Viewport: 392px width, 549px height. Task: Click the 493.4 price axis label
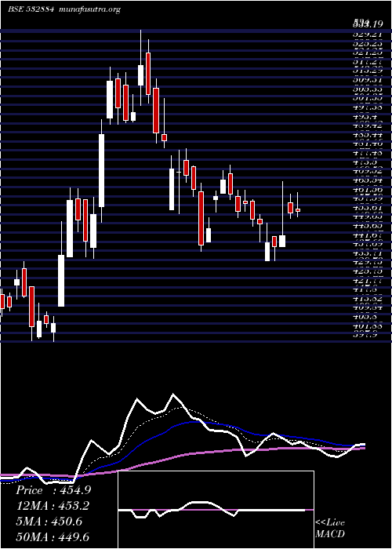coord(367,115)
